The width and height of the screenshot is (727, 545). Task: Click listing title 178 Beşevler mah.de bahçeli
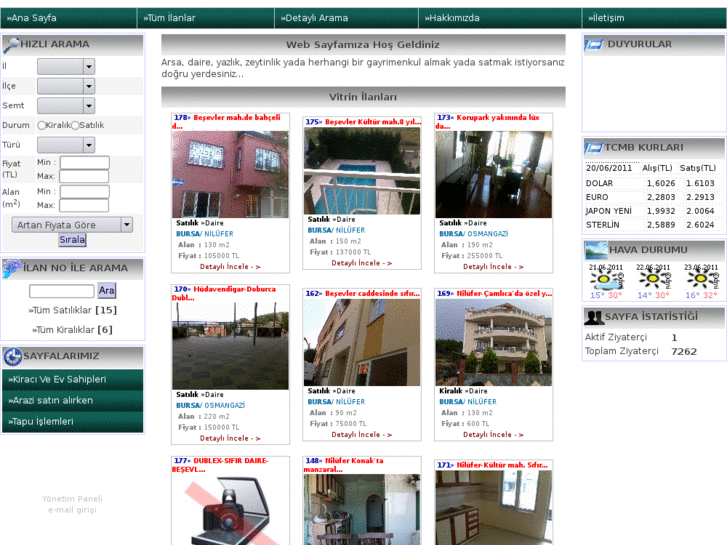[x=226, y=122]
